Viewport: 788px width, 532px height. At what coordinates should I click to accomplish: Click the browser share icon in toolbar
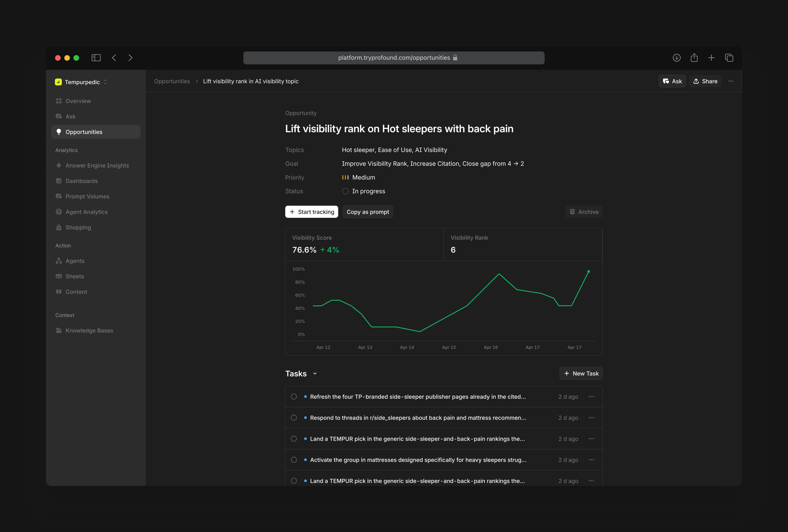(694, 58)
